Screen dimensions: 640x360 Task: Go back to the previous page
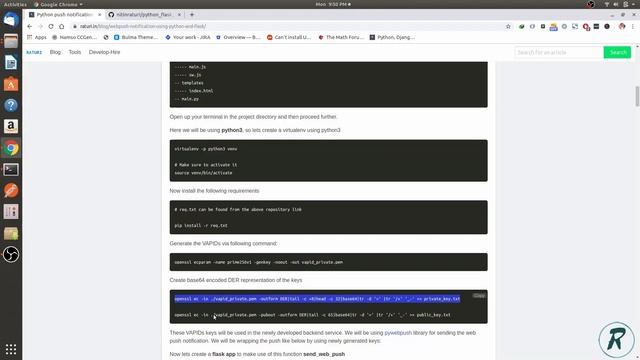[x=30, y=26]
